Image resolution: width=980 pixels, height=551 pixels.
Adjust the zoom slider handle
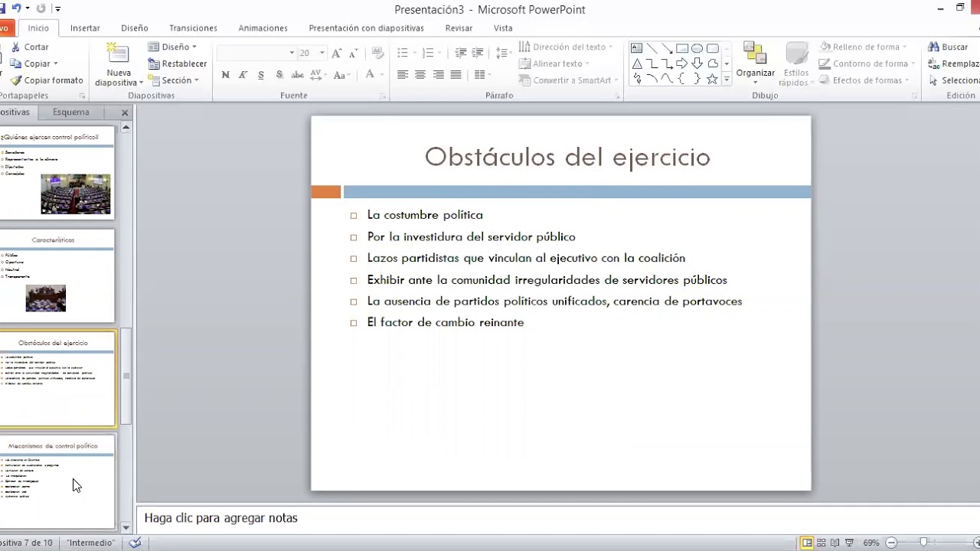point(923,543)
